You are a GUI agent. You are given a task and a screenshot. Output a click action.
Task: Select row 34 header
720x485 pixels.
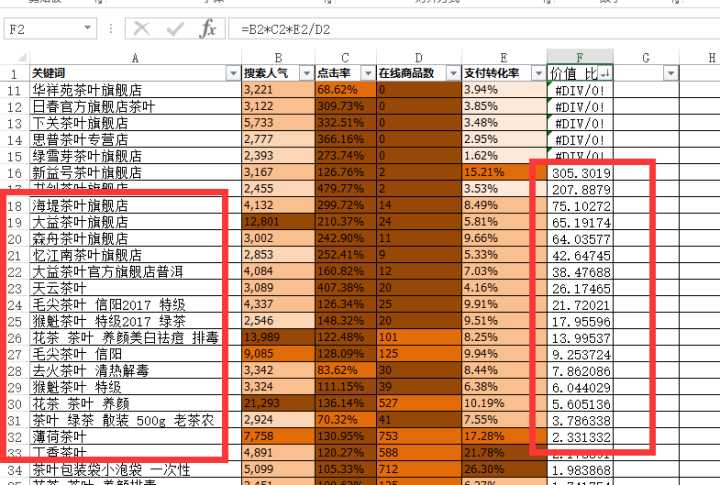coord(15,470)
